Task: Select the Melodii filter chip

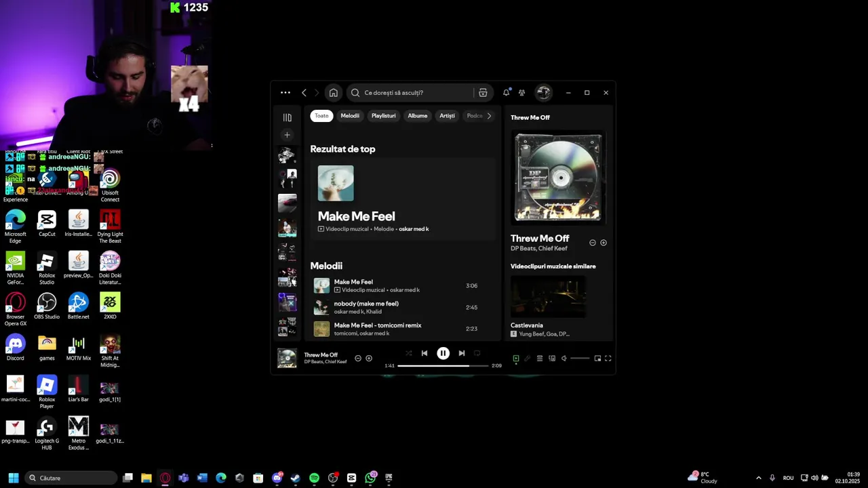Action: pos(350,116)
